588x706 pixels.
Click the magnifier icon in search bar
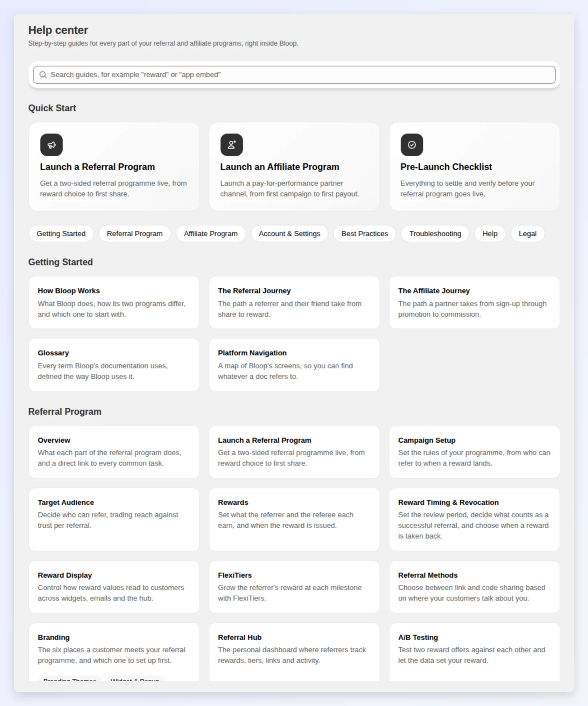(43, 75)
